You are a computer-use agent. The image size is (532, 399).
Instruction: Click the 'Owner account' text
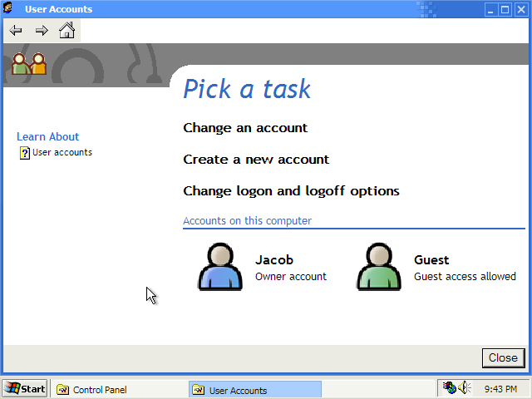291,277
